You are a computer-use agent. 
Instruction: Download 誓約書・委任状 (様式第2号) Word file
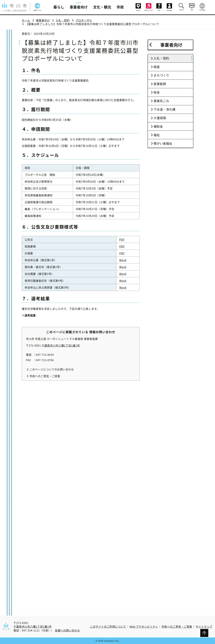coord(123,267)
